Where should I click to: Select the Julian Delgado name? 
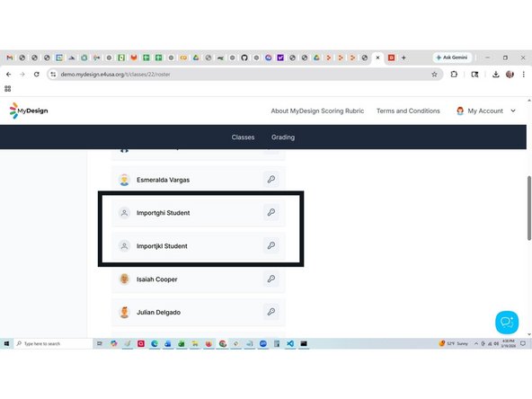point(158,312)
